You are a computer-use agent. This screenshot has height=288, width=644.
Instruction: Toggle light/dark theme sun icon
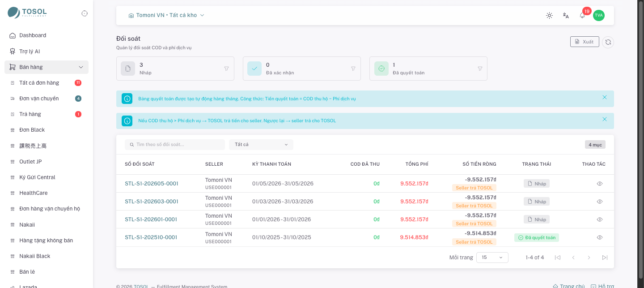pos(549,15)
